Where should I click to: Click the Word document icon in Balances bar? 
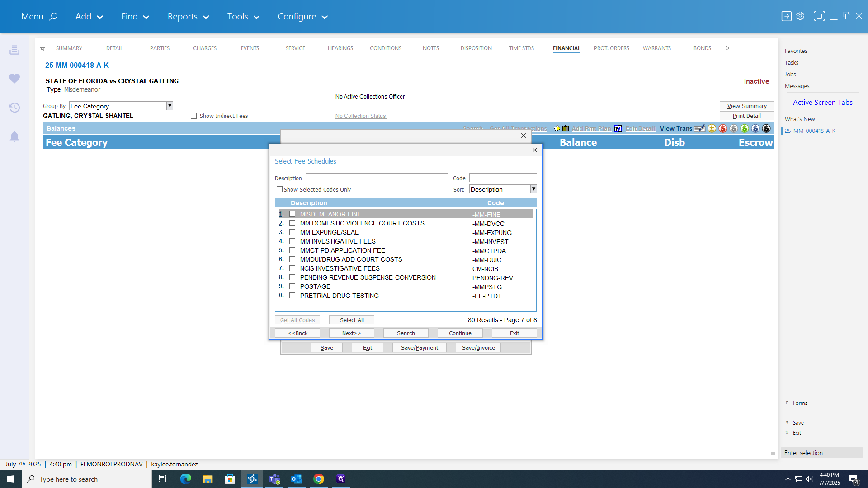click(618, 129)
